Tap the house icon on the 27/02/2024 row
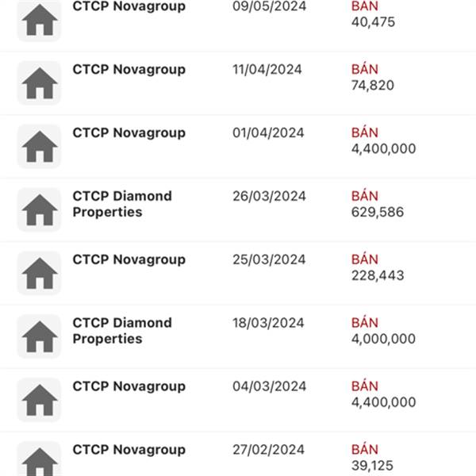Viewport: 476px width, 476px height. tap(39, 459)
